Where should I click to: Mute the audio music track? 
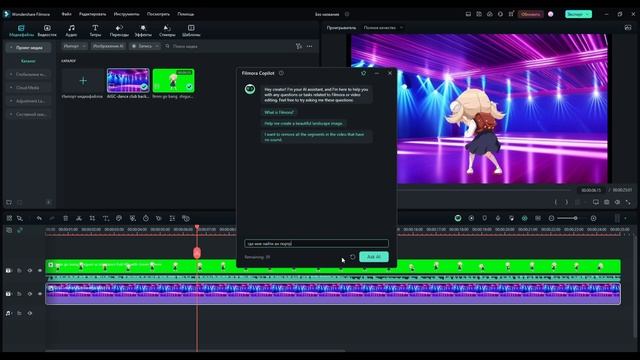[30, 313]
